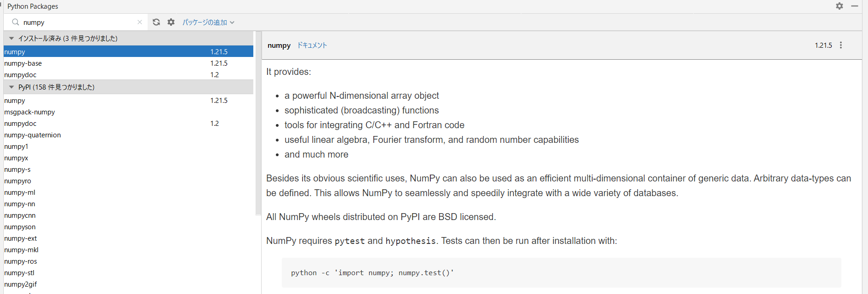Viewport: 868px width, 294px height.
Task: Open numpy more options menu
Action: 841,45
